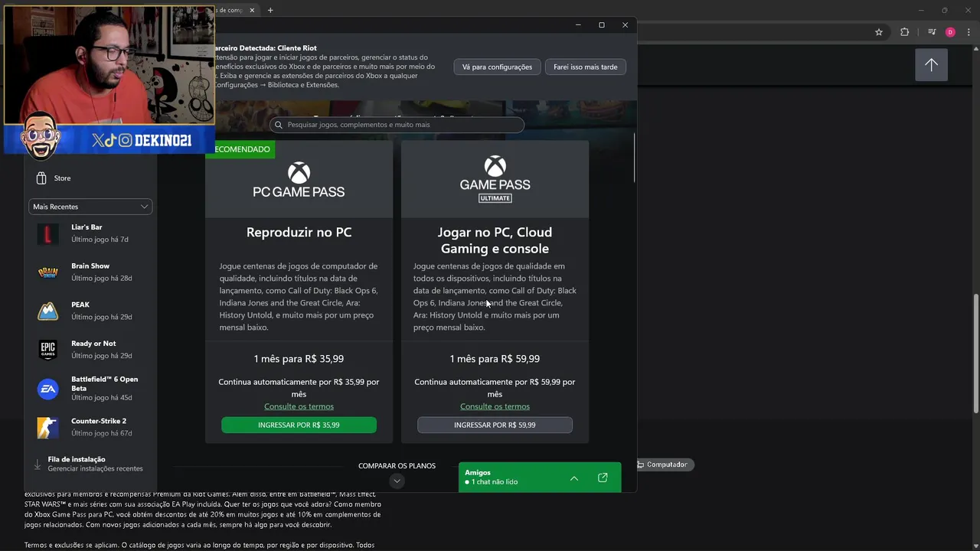980x551 pixels.
Task: Expand the Amigos panel with the up chevron
Action: point(574,478)
